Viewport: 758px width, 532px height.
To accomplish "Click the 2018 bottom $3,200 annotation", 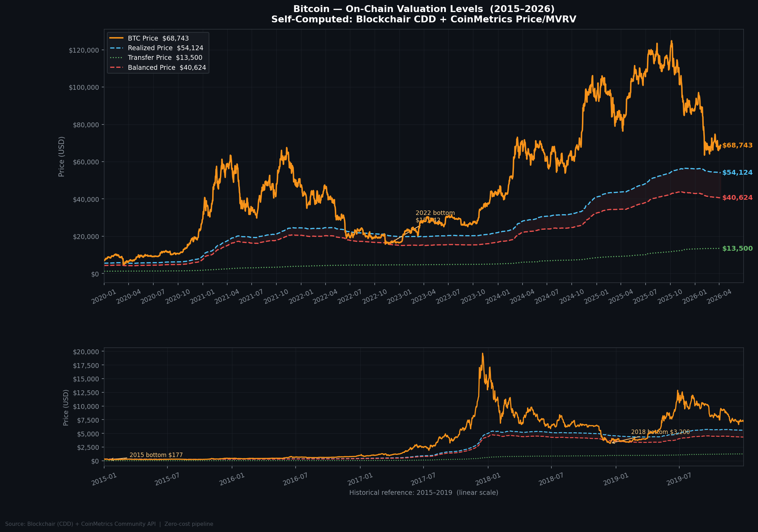I will (x=660, y=432).
